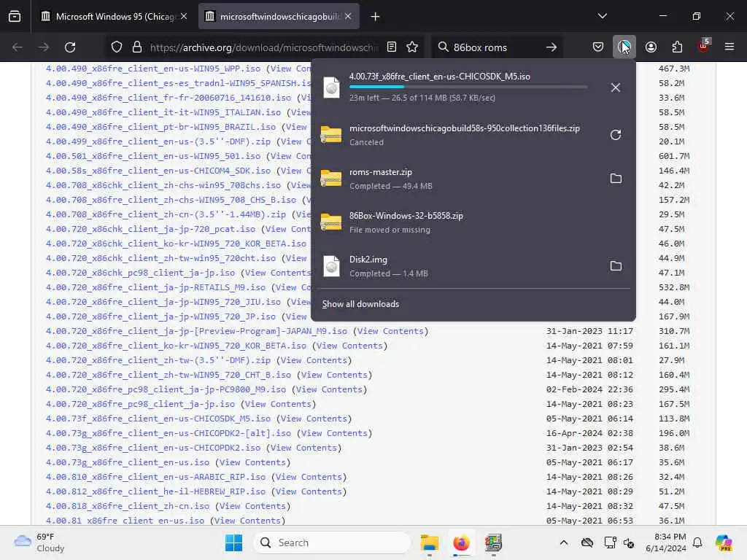View Contents of 4.00.818 zh-cn.iso
Image resolution: width=747 pixels, height=560 pixels.
pyautogui.click(x=252, y=506)
